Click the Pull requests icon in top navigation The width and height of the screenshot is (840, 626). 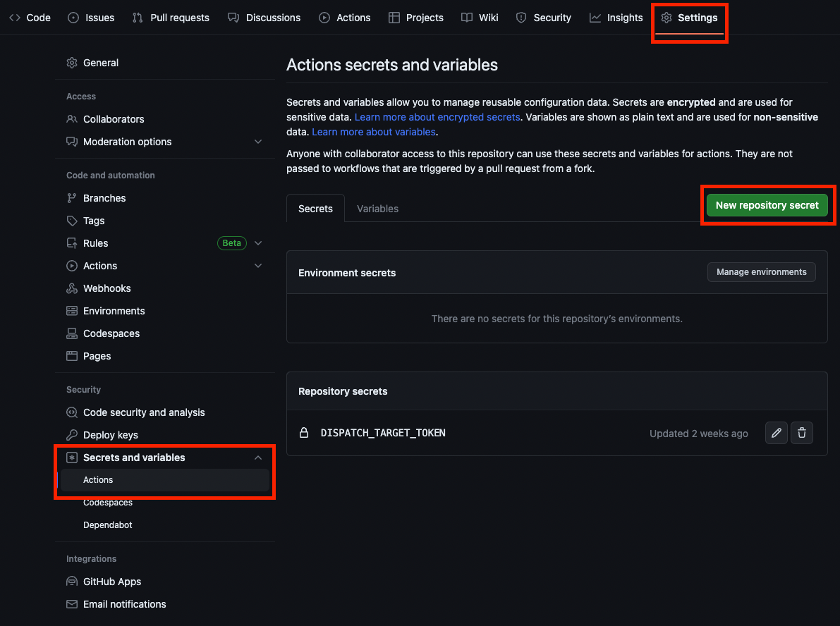138,18
